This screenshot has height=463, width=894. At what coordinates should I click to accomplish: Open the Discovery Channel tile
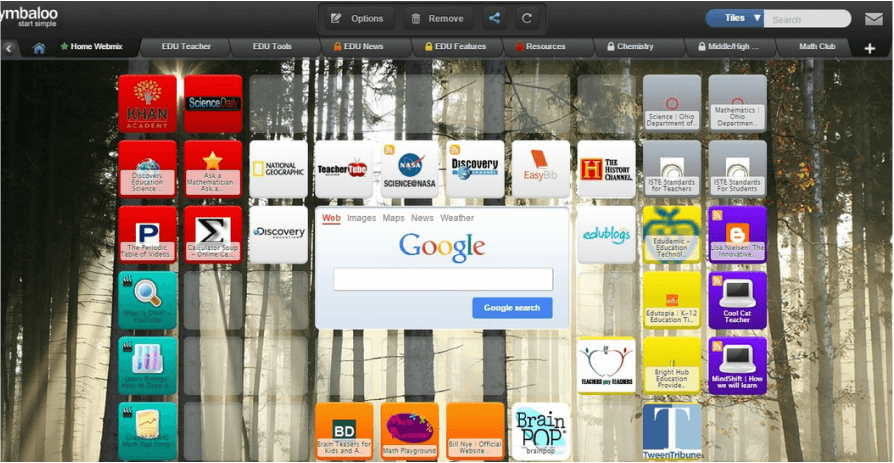point(475,169)
